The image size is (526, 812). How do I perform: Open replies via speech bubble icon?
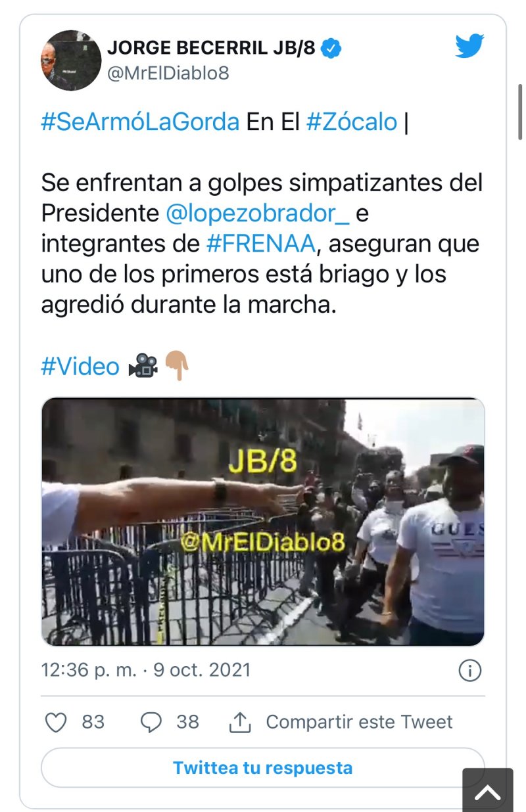pyautogui.click(x=151, y=723)
